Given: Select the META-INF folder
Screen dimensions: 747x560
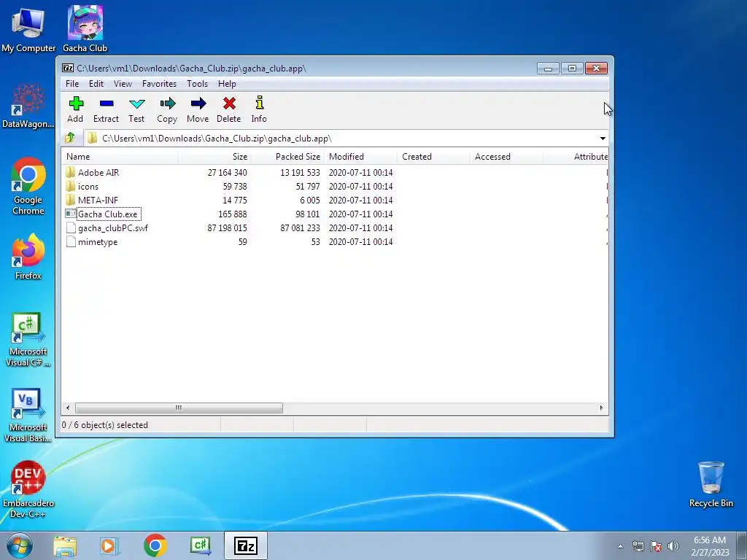Looking at the screenshot, I should click(98, 201).
